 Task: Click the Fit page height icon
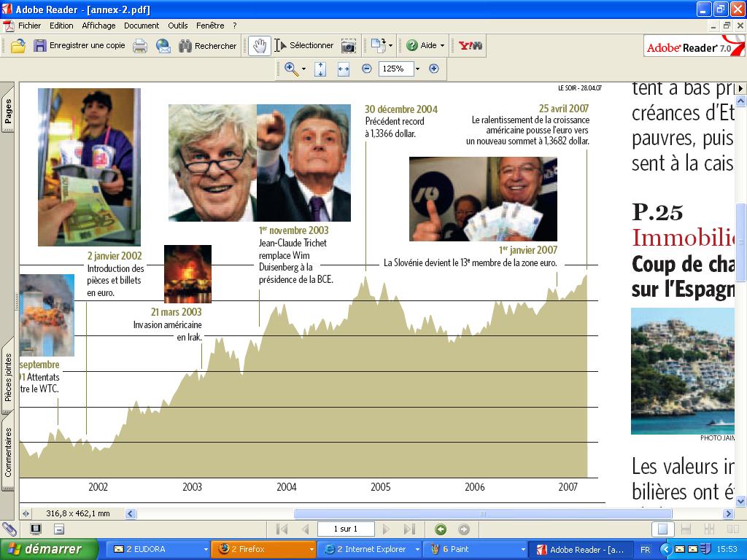pos(320,69)
